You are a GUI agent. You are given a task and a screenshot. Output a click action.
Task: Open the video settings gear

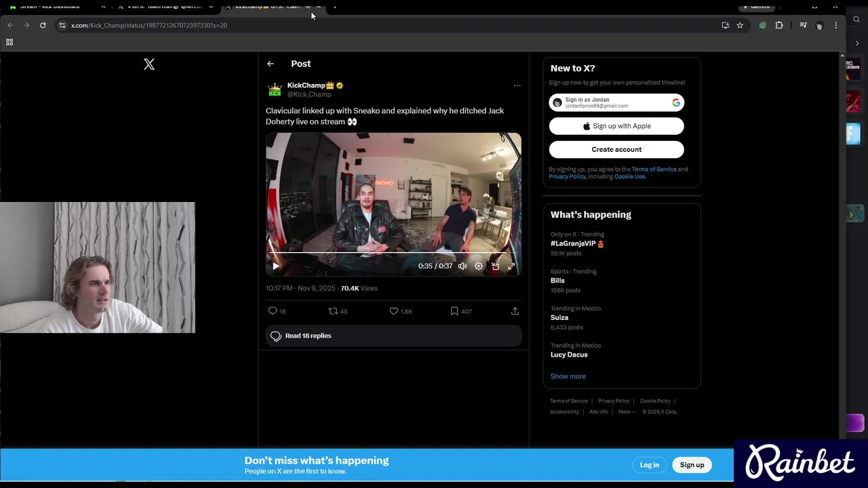(479, 266)
